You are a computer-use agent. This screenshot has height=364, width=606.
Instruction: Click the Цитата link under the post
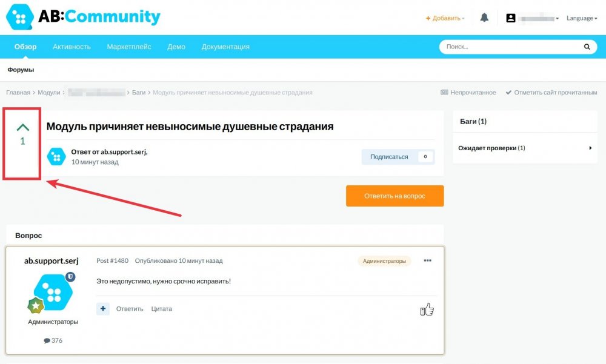click(162, 309)
